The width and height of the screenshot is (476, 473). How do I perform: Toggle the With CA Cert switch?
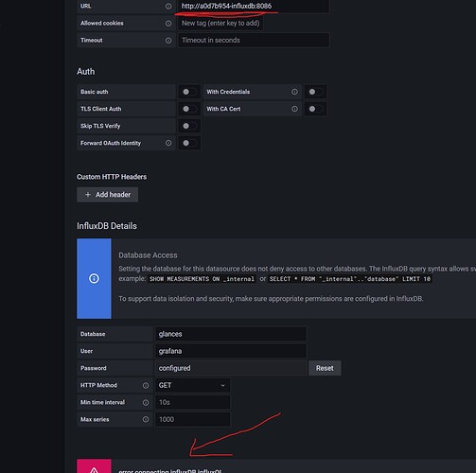click(315, 109)
